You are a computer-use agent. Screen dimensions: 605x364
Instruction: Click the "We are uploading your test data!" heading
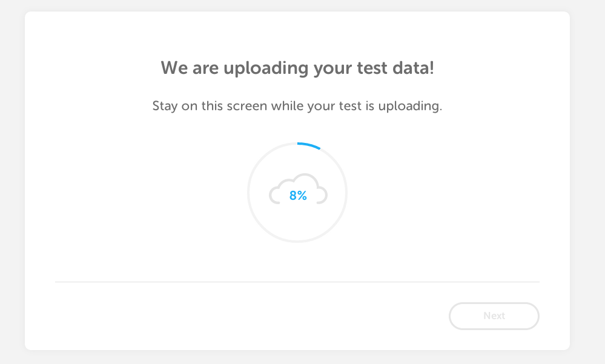tap(297, 68)
